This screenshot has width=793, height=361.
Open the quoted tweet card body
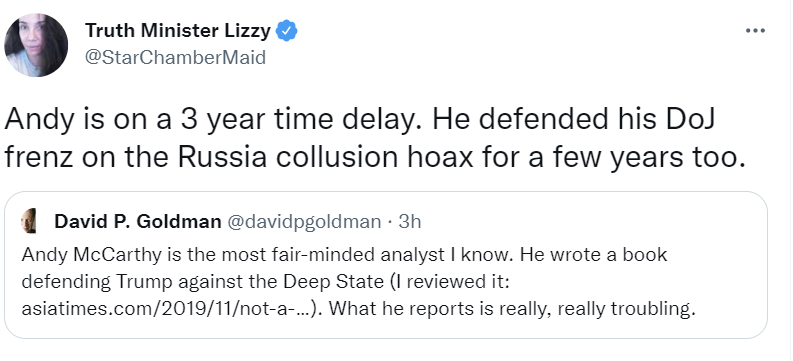[385, 265]
